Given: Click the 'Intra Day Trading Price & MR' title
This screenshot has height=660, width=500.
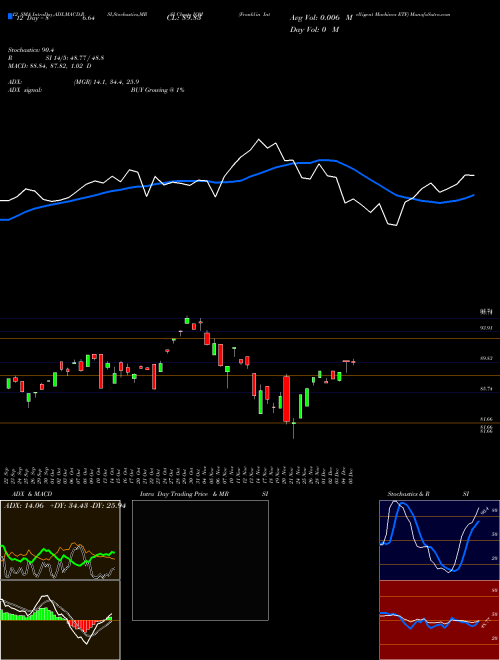Looking at the screenshot, I should 184,494.
